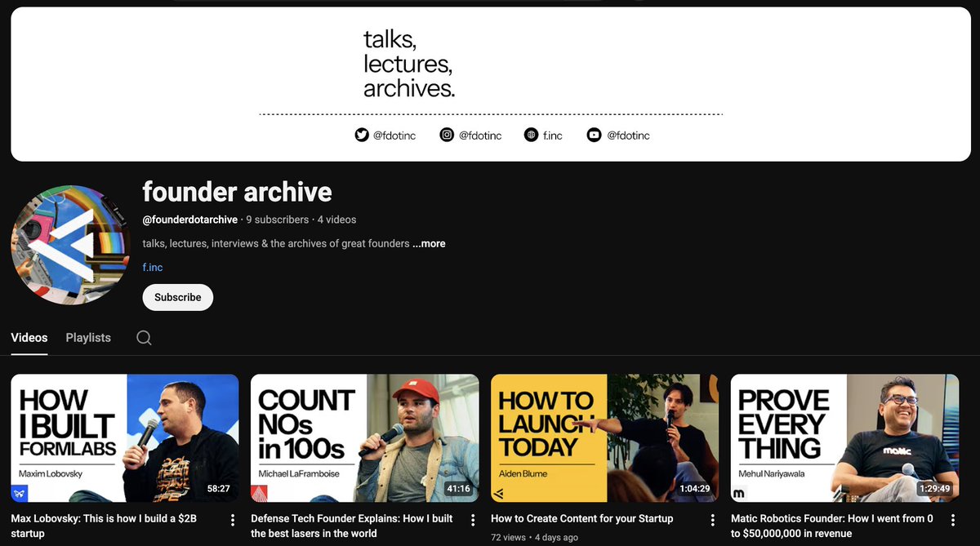Open title 'Defense Tech Founder Explains' video

coord(352,526)
